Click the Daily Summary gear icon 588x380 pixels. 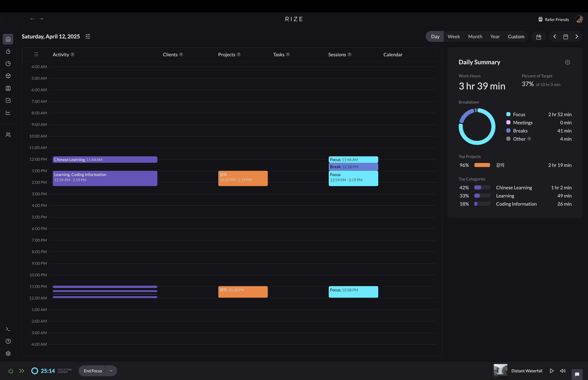pos(567,62)
